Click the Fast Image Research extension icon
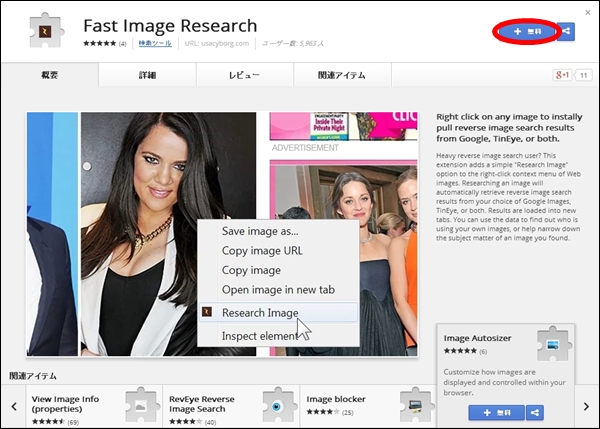The width and height of the screenshot is (600, 429). (46, 31)
